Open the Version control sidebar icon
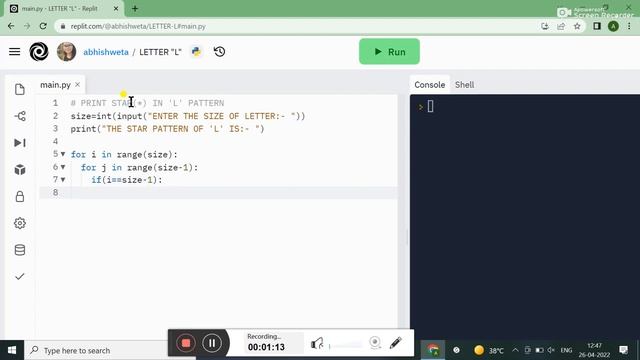The height and width of the screenshot is (360, 640). [x=20, y=116]
